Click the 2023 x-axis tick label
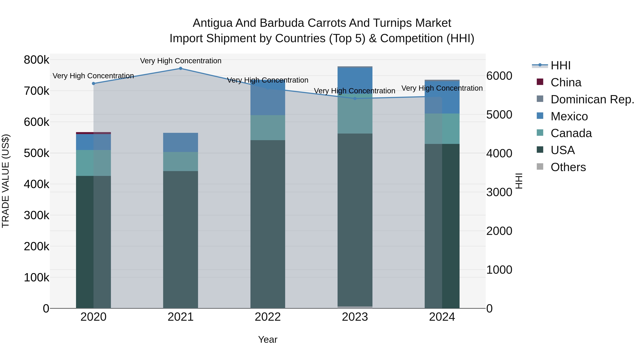The height and width of the screenshot is (362, 644). pyautogui.click(x=355, y=317)
